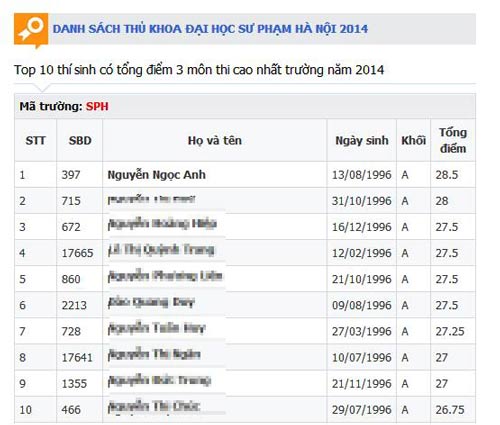Click birth date 10/07/1996
The image size is (500, 425).
pyautogui.click(x=361, y=357)
